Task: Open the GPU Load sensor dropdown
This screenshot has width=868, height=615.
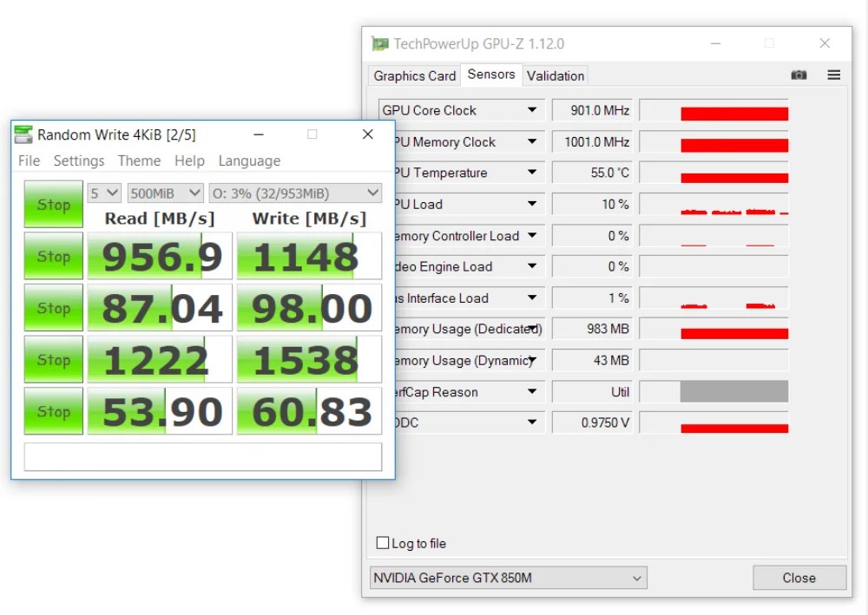Action: tap(531, 204)
